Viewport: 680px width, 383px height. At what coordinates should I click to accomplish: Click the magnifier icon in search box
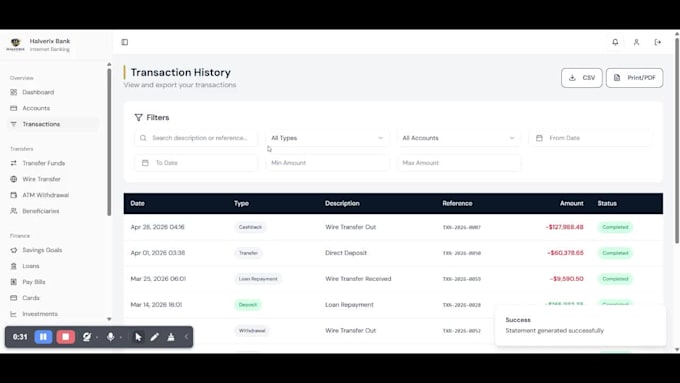tap(143, 138)
